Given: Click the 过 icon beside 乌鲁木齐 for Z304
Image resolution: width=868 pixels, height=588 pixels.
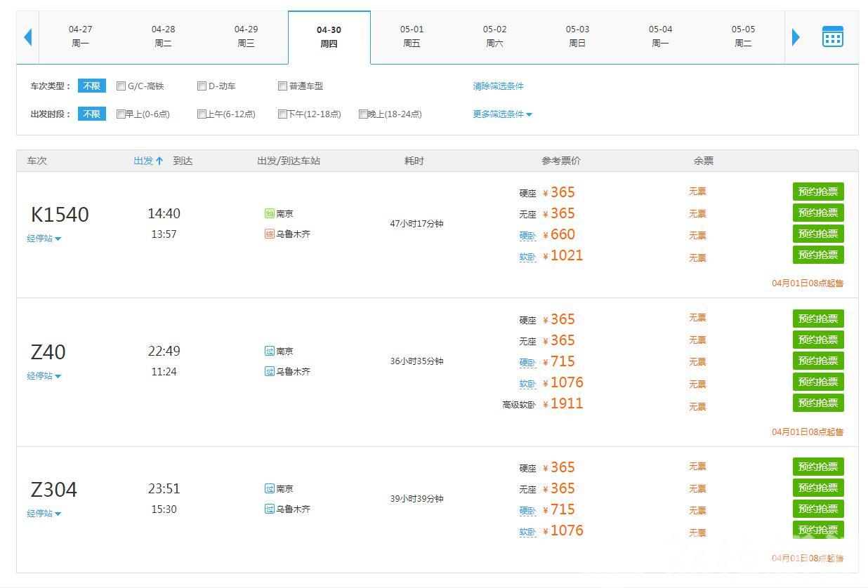Looking at the screenshot, I should (x=269, y=509).
